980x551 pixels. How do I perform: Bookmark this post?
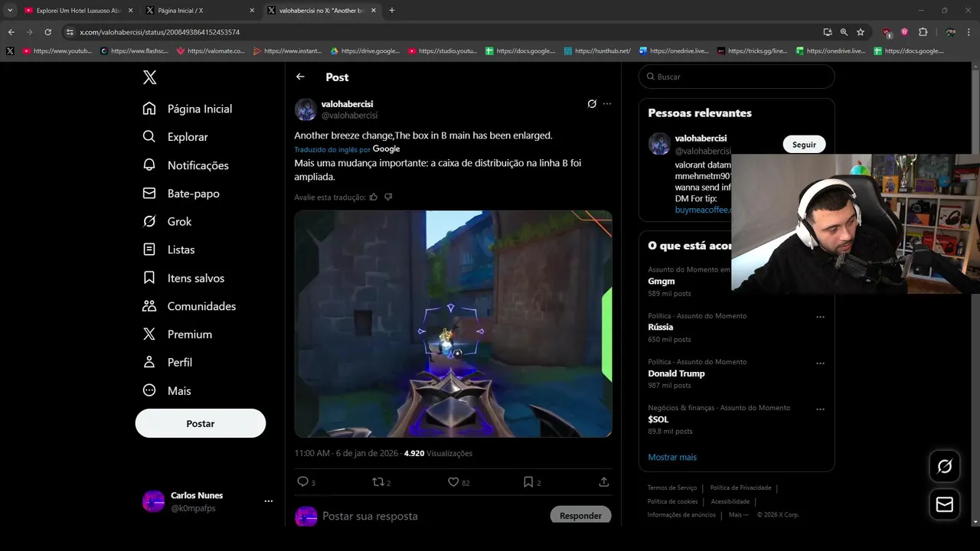coord(528,482)
